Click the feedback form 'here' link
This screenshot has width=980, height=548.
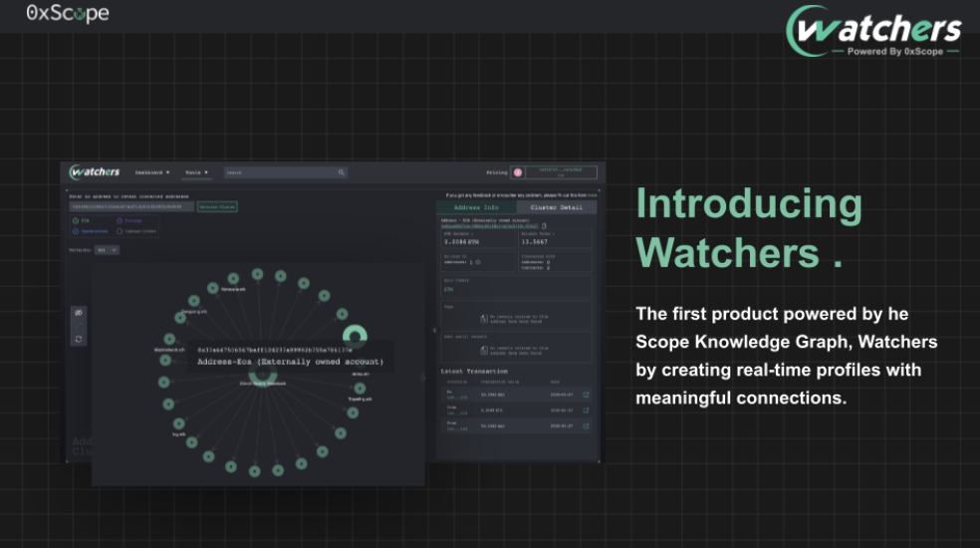(x=593, y=195)
